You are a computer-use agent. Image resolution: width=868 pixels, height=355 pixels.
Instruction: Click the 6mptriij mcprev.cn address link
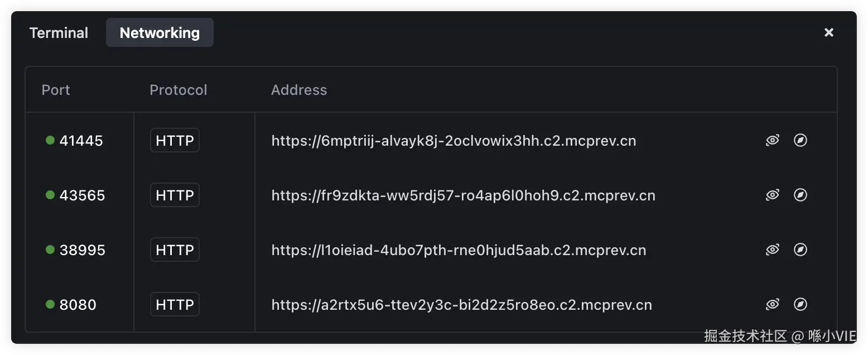[454, 141]
